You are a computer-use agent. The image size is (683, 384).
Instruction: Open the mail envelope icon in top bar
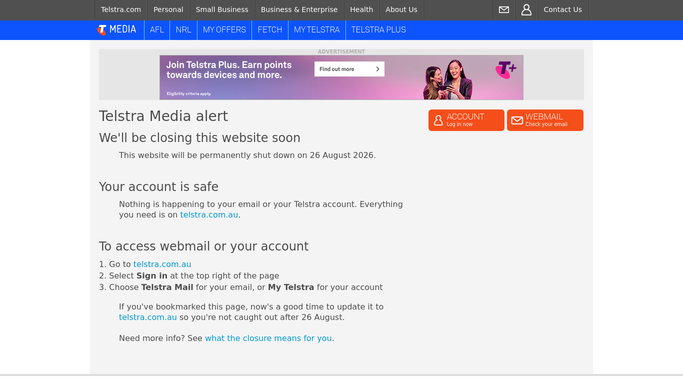(504, 10)
